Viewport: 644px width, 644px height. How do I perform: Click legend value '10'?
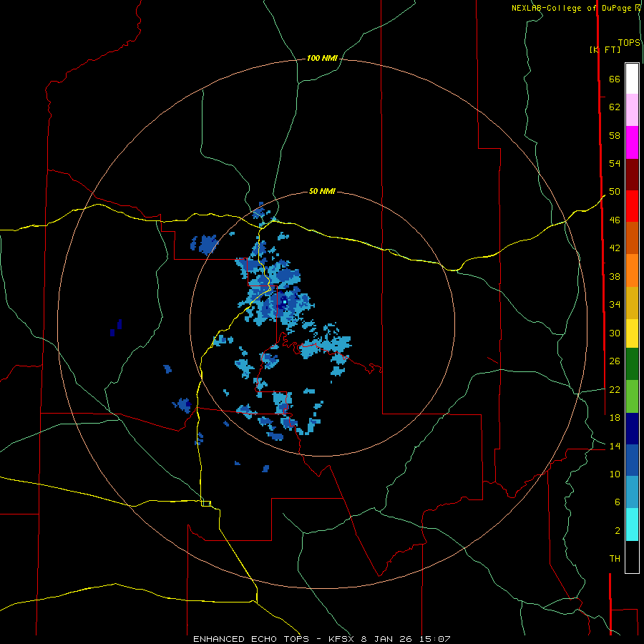[615, 474]
